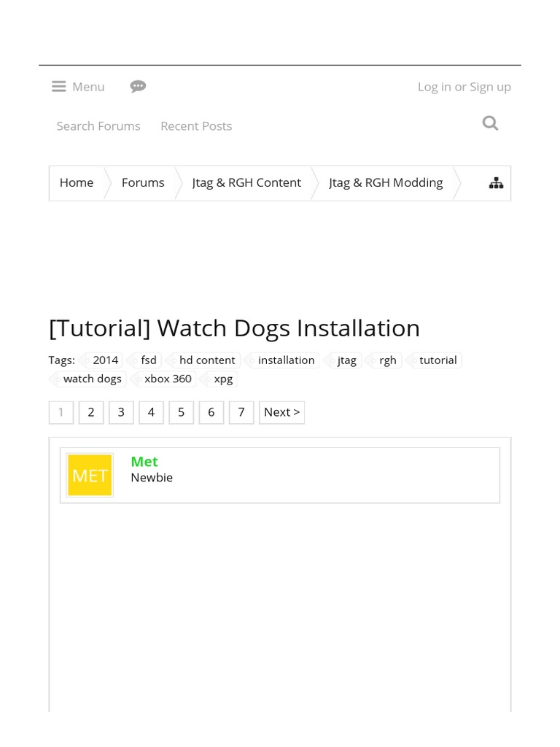This screenshot has height=747, width=560.
Task: Click the search magnifier icon
Action: 490,123
